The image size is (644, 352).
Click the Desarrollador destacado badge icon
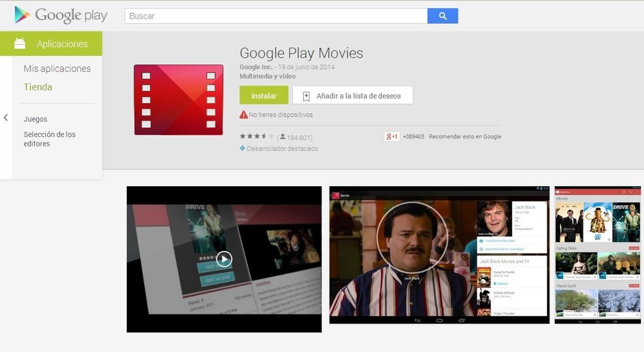(x=243, y=148)
